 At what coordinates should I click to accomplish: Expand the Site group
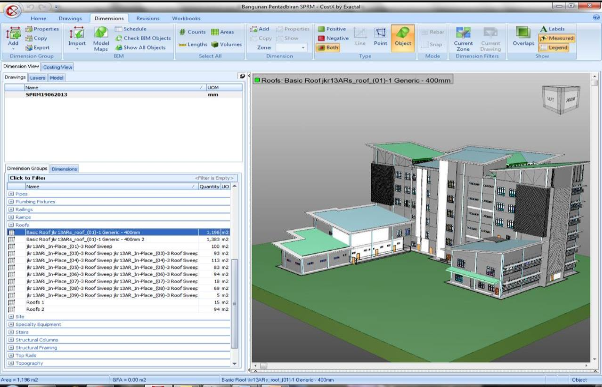[11, 317]
